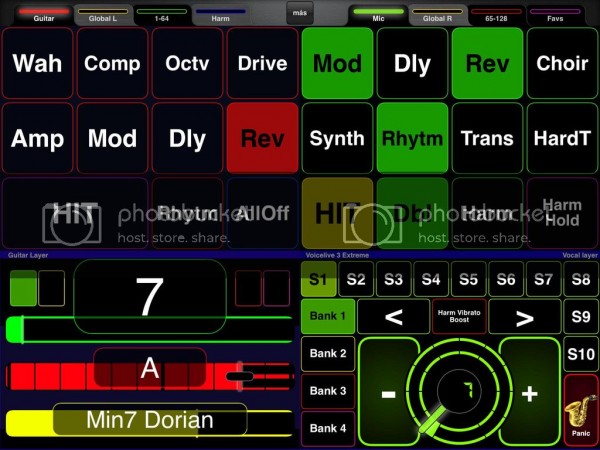Select step S5

click(469, 279)
